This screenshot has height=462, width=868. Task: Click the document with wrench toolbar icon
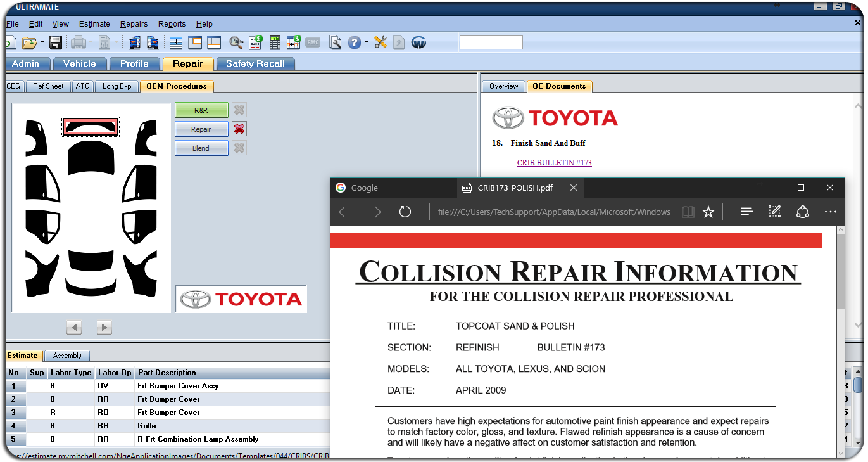(336, 43)
